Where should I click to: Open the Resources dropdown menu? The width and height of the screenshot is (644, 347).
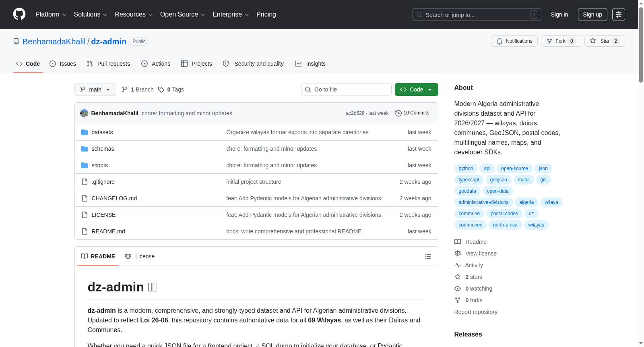click(x=134, y=15)
